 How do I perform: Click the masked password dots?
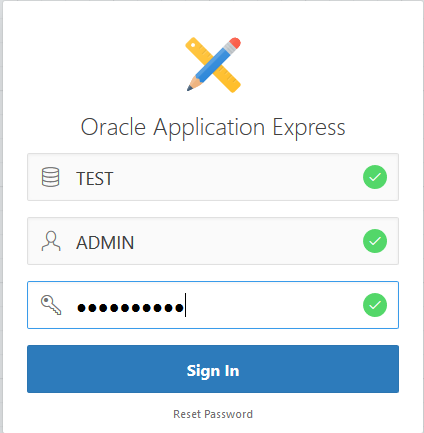point(130,307)
